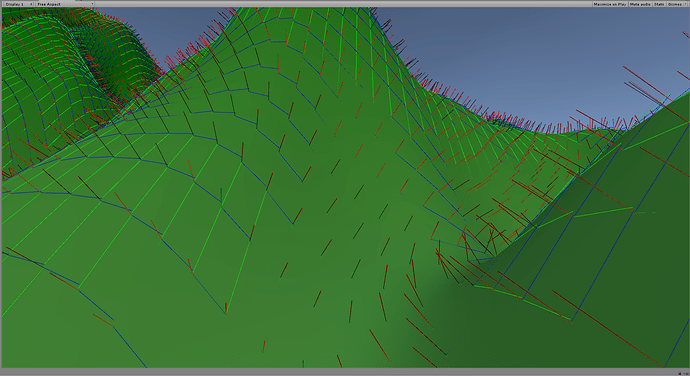Open the Free Aspect ratio dropdown

point(65,4)
